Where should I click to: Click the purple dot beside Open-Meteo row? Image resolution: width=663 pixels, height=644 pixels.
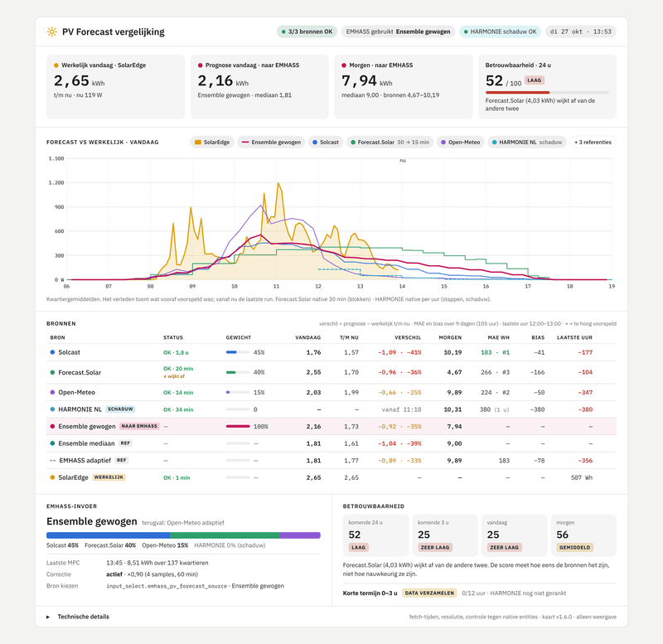(x=52, y=392)
